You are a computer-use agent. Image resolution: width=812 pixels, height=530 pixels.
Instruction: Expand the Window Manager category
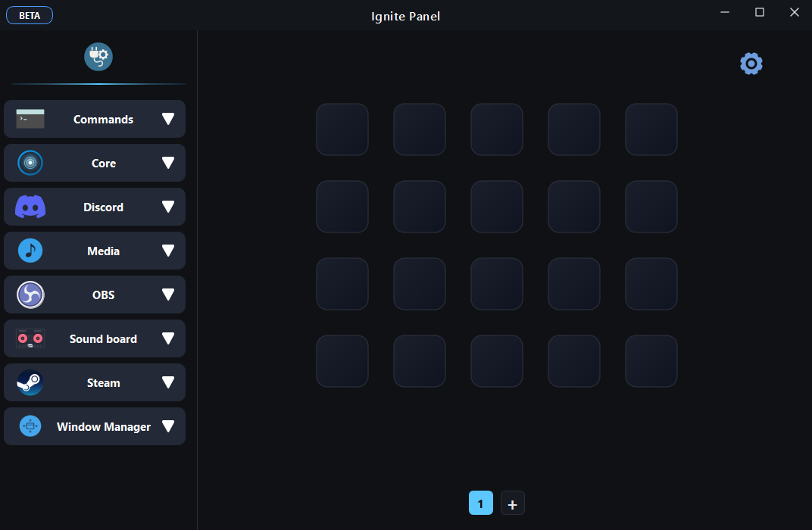tap(168, 426)
